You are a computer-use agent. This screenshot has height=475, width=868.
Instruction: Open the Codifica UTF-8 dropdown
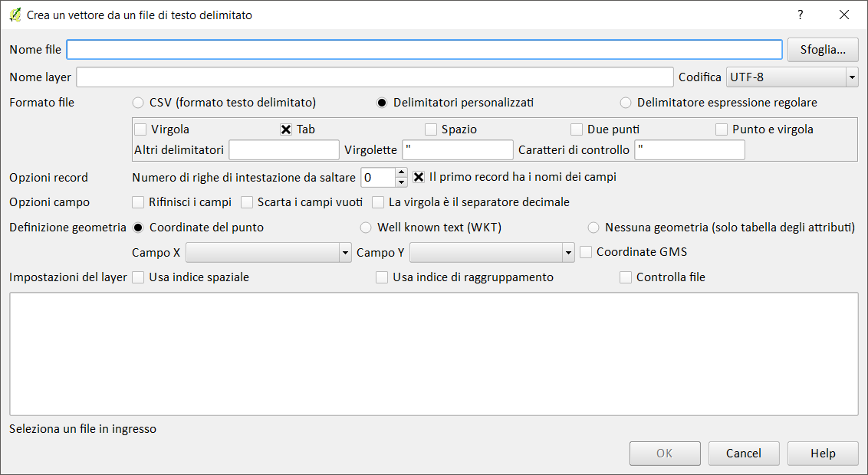[x=851, y=77]
